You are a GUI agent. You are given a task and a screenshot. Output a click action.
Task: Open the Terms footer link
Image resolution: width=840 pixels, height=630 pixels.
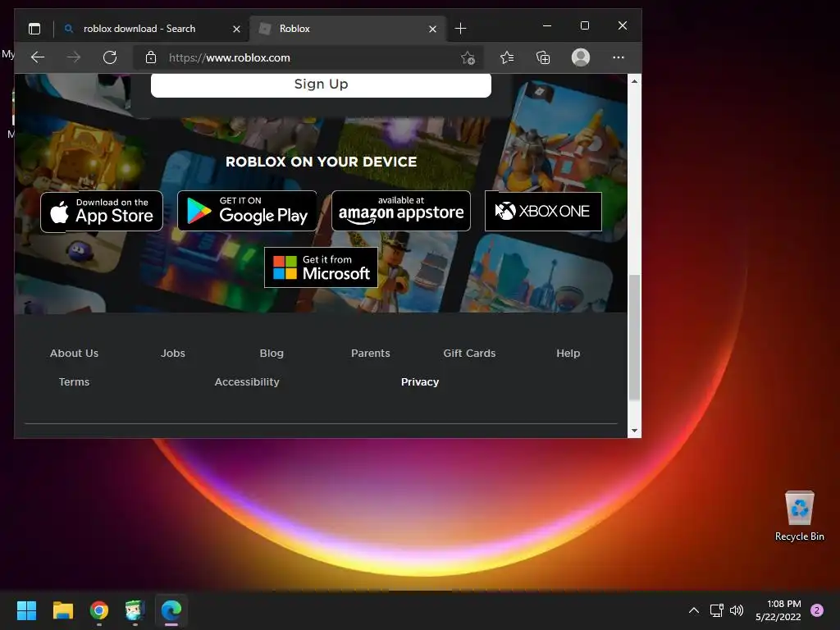pos(74,382)
